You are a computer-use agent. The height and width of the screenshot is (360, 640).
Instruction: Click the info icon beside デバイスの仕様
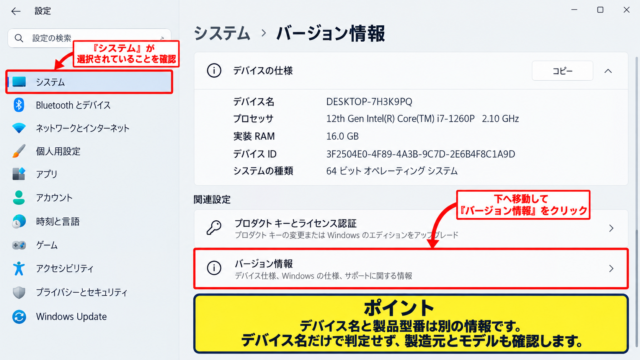pyautogui.click(x=214, y=71)
